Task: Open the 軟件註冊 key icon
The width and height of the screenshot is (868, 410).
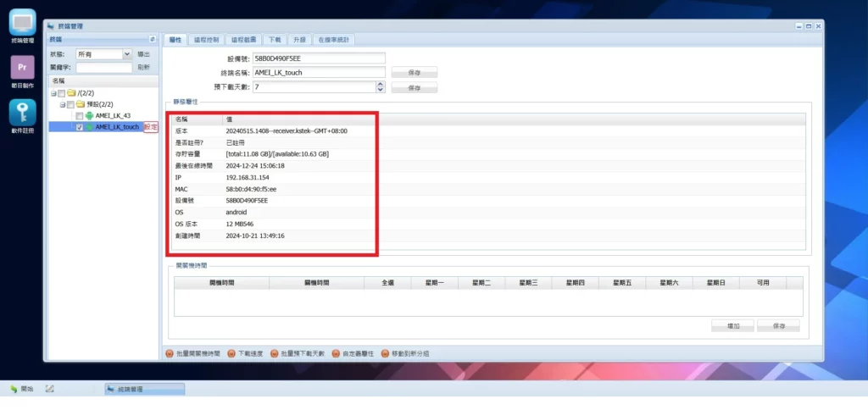Action: tap(22, 113)
